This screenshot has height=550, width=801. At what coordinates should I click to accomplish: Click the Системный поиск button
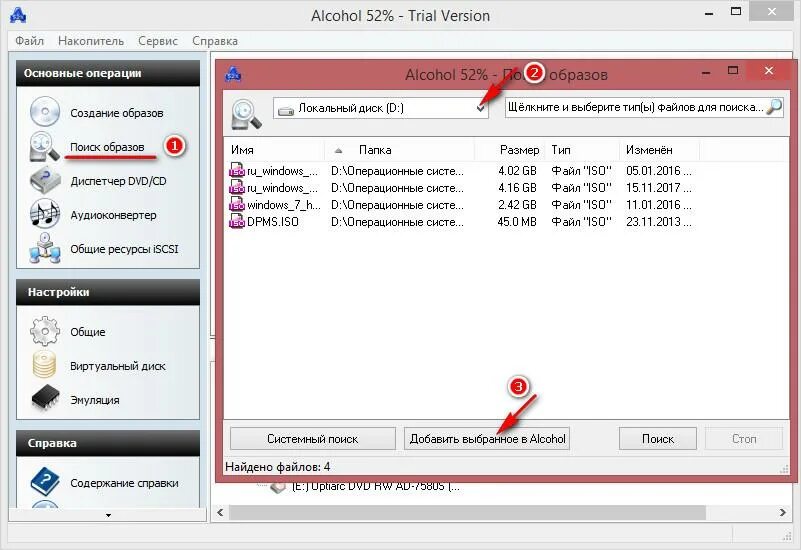[x=313, y=439]
